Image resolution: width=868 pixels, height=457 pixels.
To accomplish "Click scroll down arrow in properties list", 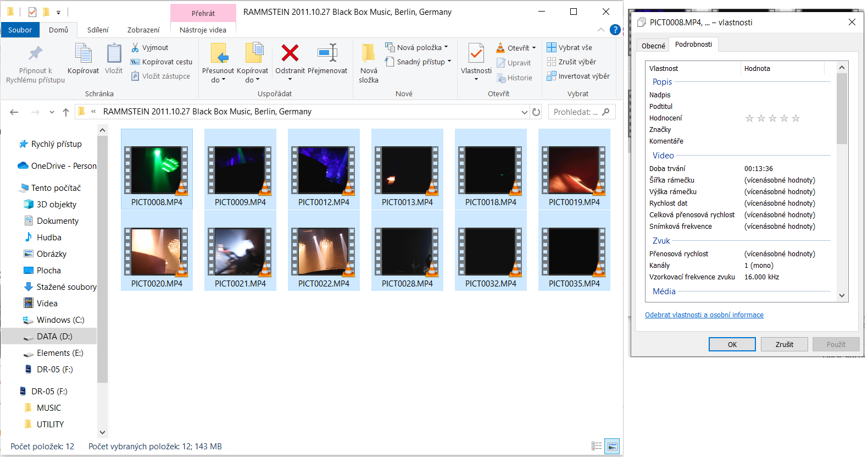I will click(x=842, y=295).
